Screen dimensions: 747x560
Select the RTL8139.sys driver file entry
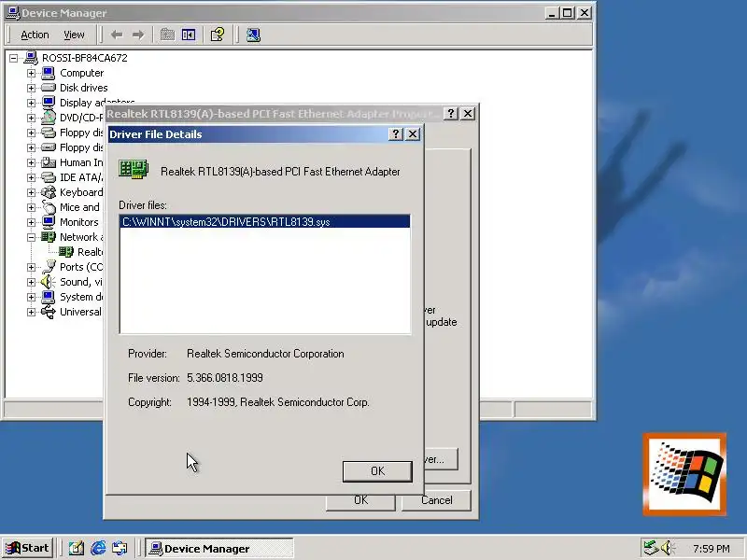pos(265,221)
